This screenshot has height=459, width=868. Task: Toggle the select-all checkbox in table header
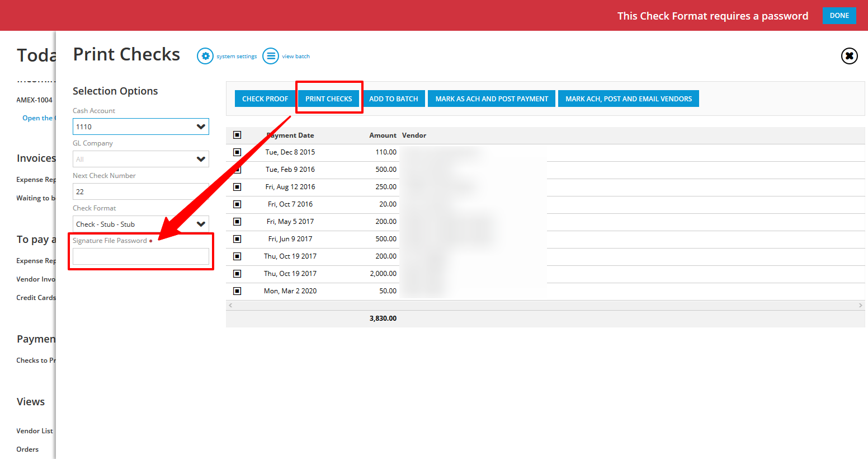[x=237, y=135]
